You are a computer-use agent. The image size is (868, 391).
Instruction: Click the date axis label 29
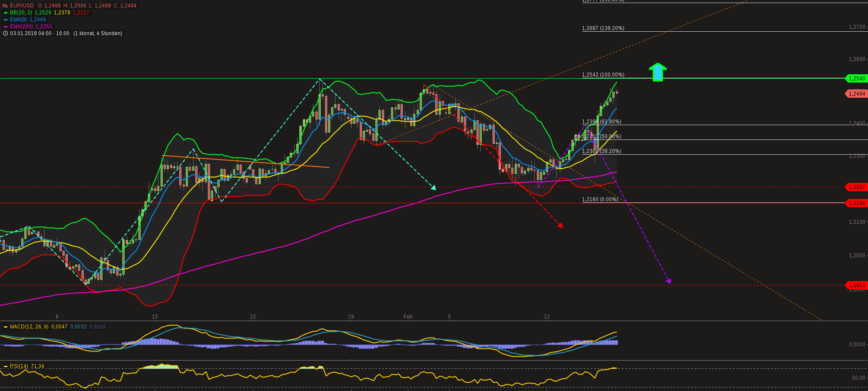pos(351,317)
